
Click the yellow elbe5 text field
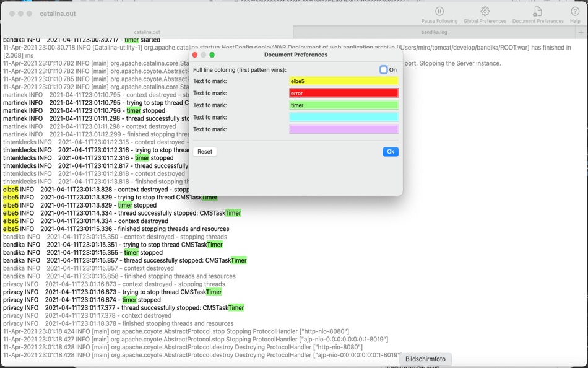click(344, 81)
